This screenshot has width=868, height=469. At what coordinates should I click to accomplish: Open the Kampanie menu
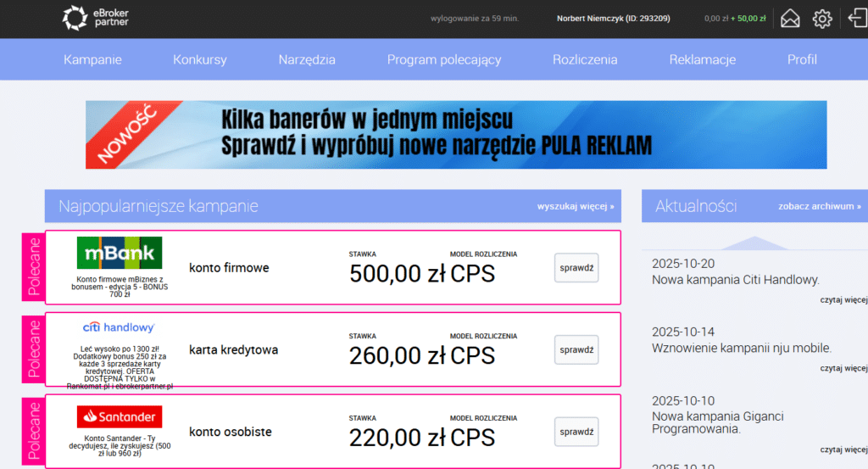pos(92,60)
